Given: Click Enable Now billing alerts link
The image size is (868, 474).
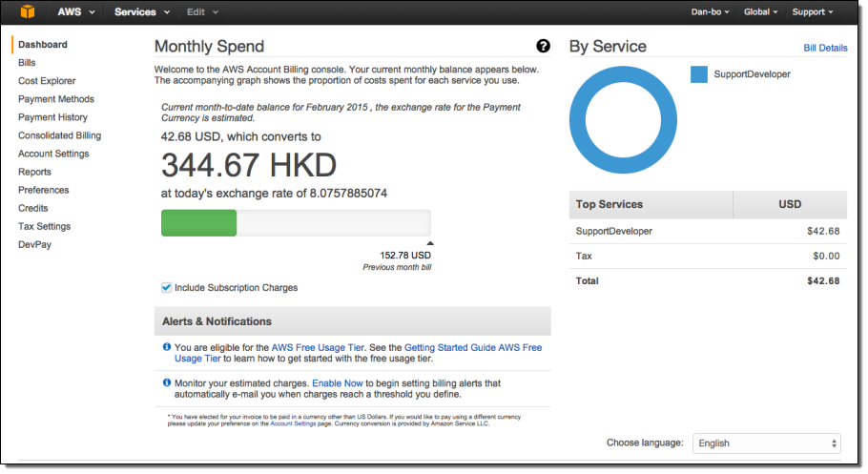Looking at the screenshot, I should (x=337, y=383).
